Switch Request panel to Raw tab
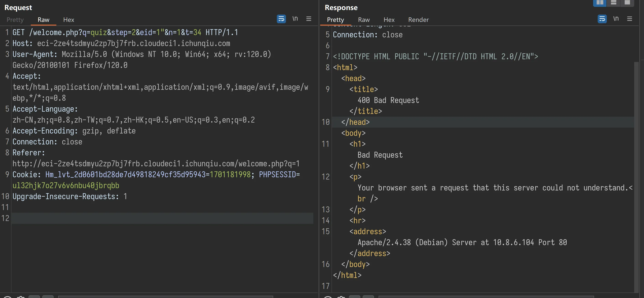644x298 pixels. pyautogui.click(x=44, y=20)
